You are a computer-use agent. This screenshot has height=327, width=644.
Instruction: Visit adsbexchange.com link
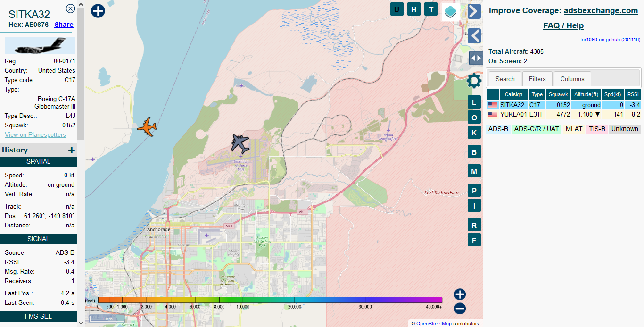[601, 10]
